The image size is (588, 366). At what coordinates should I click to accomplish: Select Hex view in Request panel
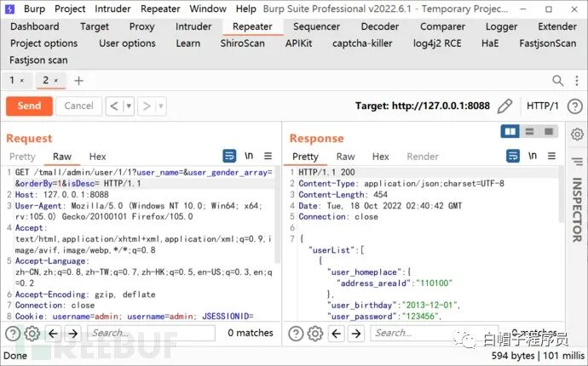(97, 157)
